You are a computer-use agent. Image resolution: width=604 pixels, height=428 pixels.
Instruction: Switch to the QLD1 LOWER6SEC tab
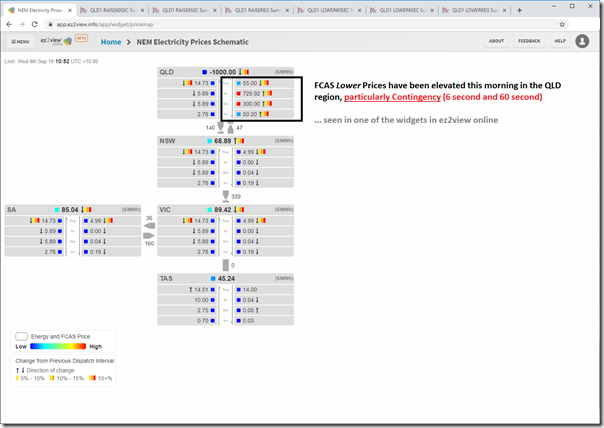pyautogui.click(x=402, y=10)
